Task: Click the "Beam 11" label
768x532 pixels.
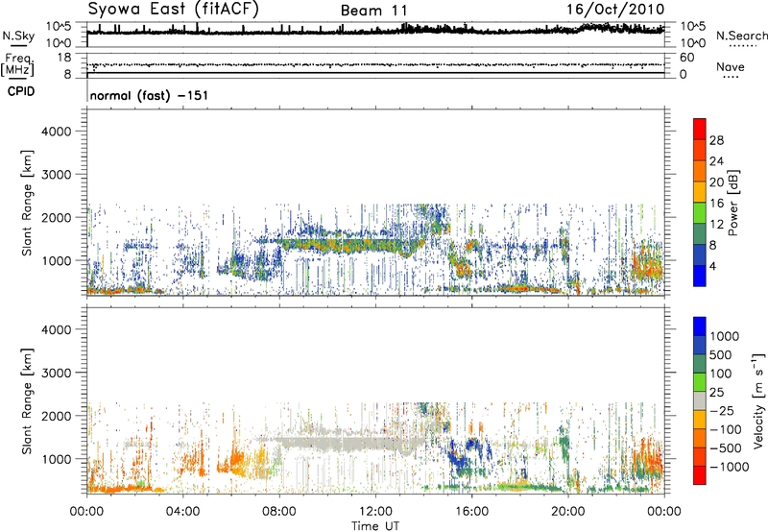Action: click(x=373, y=11)
